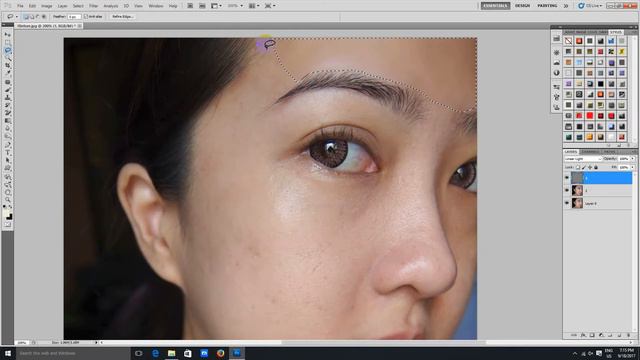
Task: Select the Crop tool
Action: point(8,65)
